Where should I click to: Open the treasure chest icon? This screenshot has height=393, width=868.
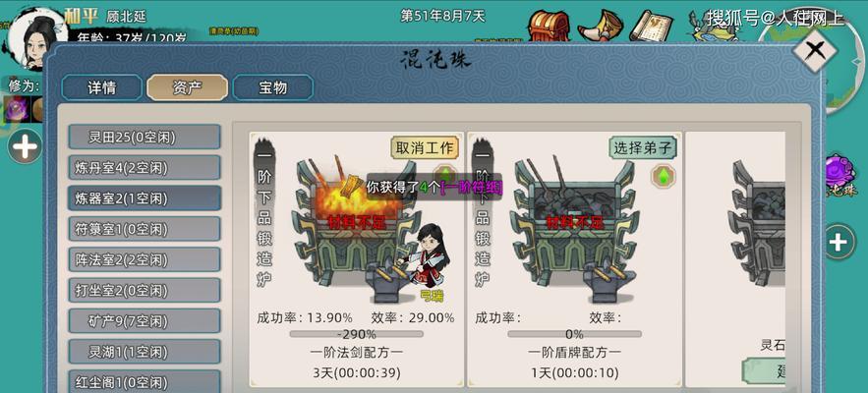pos(549,25)
